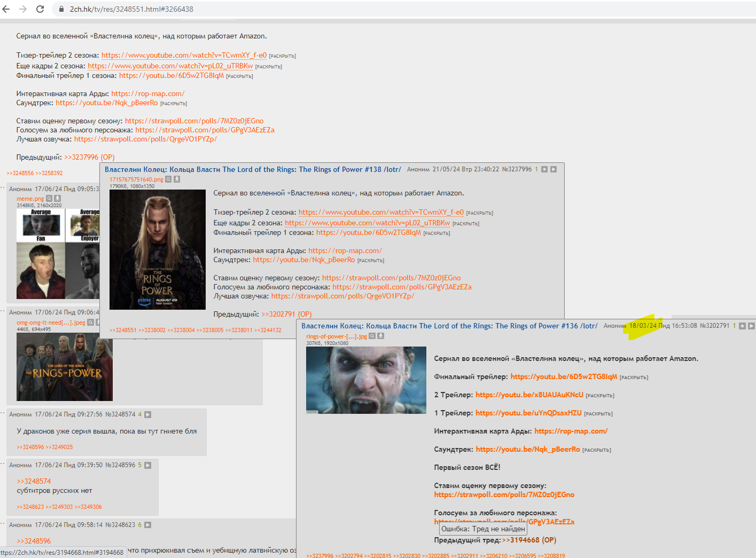Image resolution: width=756 pixels, height=558 pixels.
Task: Expand the 6D5w2TG8IqM video in the top post
Action: (240, 76)
